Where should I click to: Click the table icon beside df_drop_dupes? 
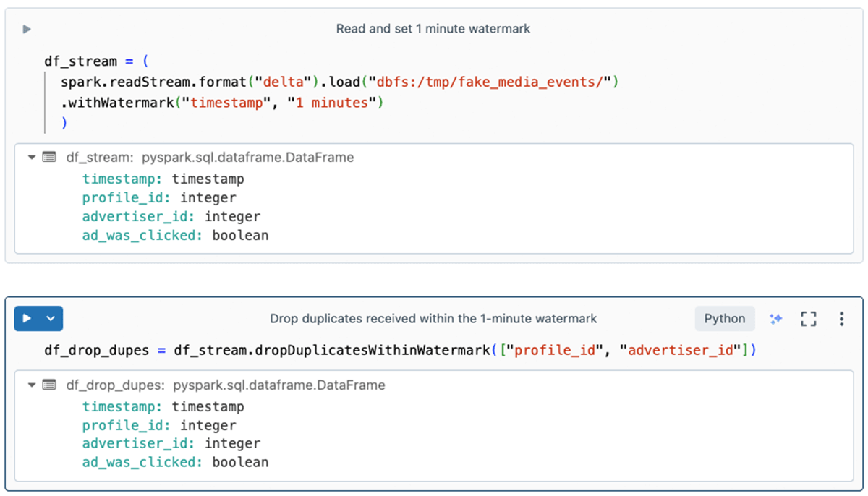point(49,385)
